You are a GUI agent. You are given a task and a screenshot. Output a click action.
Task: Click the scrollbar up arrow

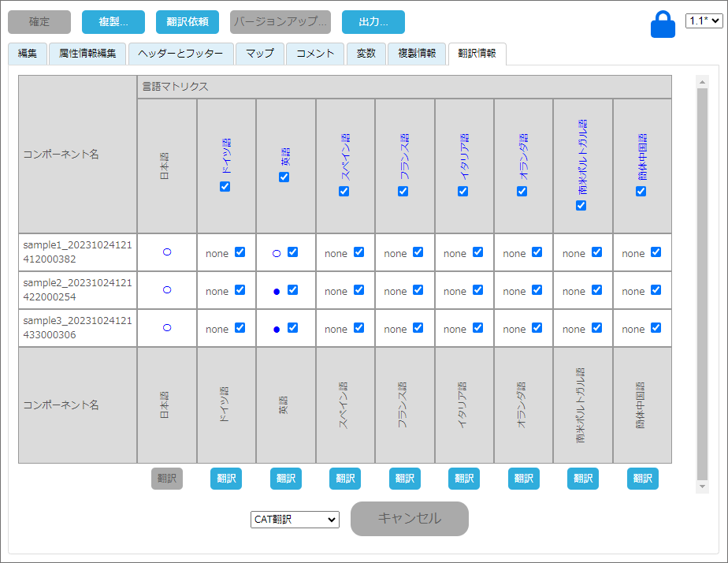tap(702, 82)
